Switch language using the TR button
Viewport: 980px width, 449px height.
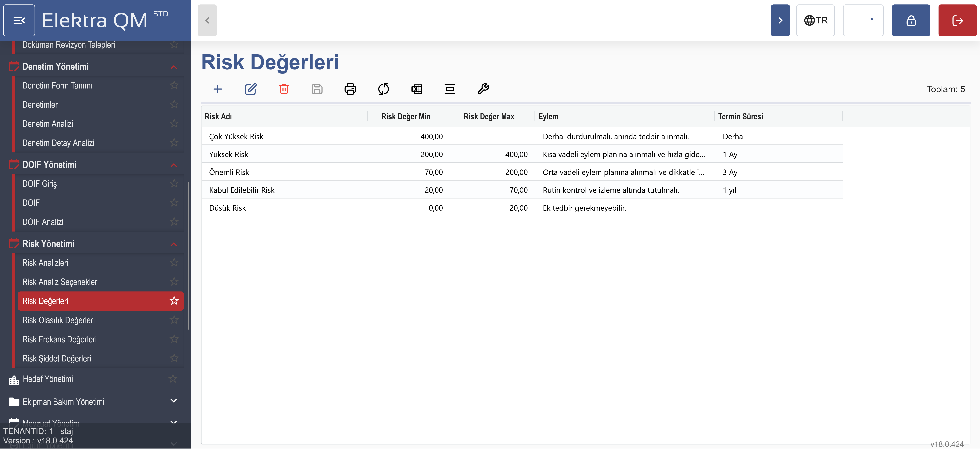point(815,21)
